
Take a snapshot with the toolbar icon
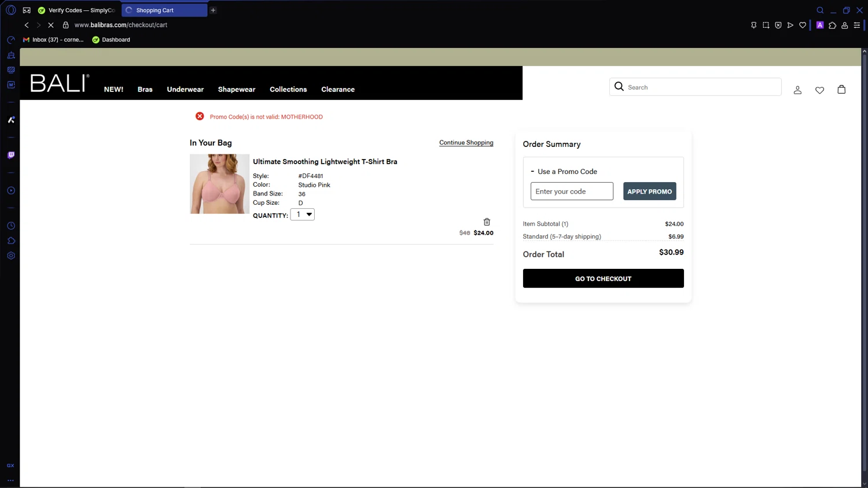(x=766, y=25)
